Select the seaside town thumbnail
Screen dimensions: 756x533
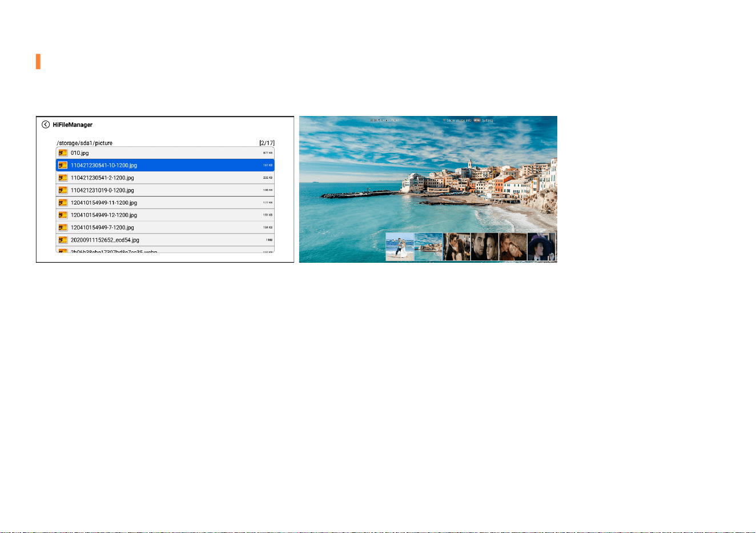(428, 247)
